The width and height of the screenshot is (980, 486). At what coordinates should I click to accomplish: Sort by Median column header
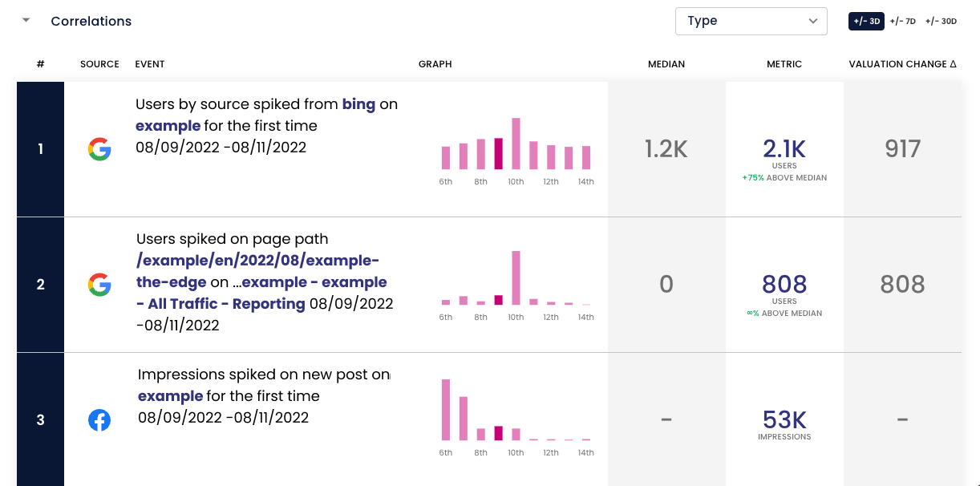(x=666, y=64)
